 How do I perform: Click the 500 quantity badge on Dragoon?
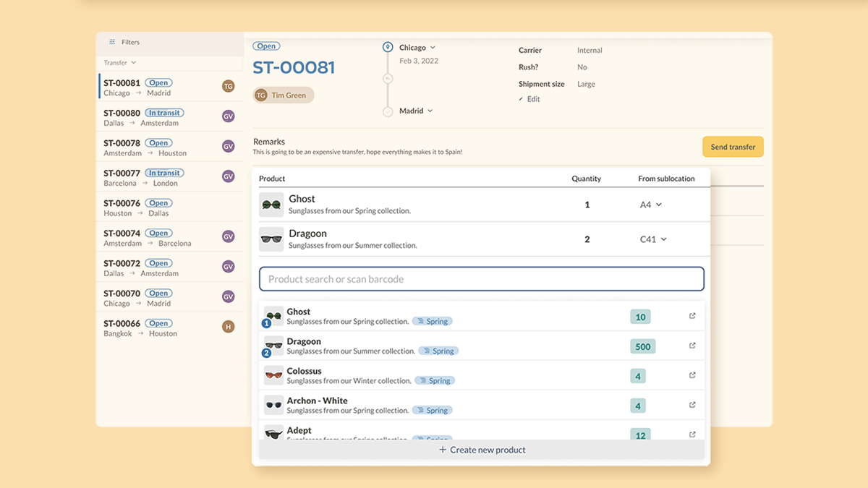642,346
